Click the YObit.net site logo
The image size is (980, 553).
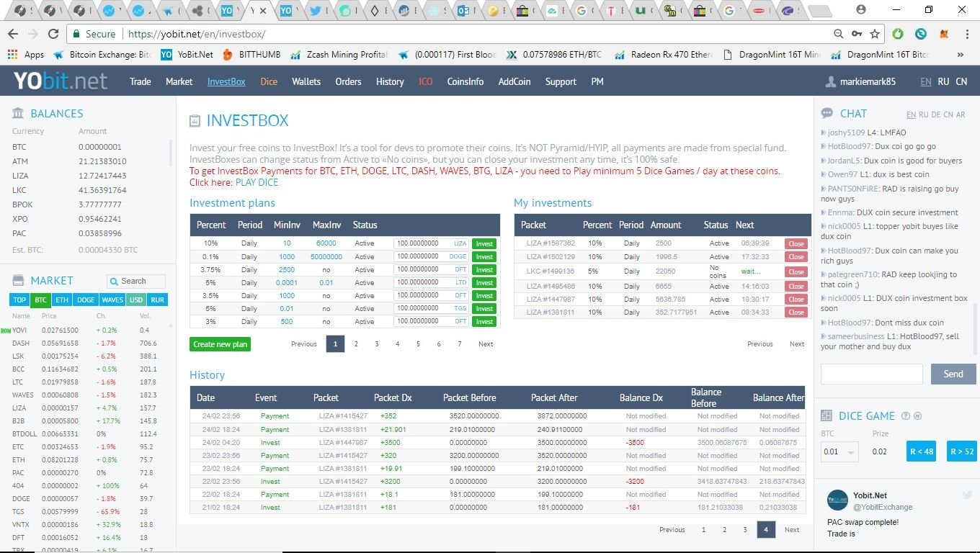coord(61,81)
